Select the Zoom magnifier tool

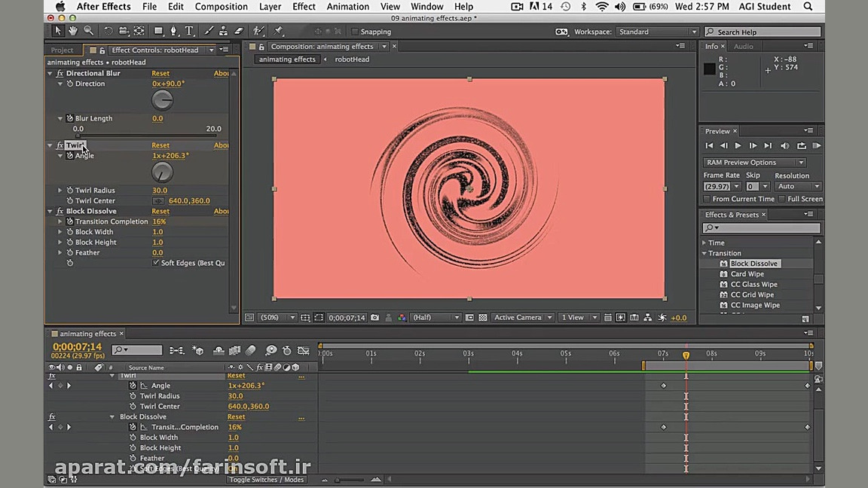89,31
